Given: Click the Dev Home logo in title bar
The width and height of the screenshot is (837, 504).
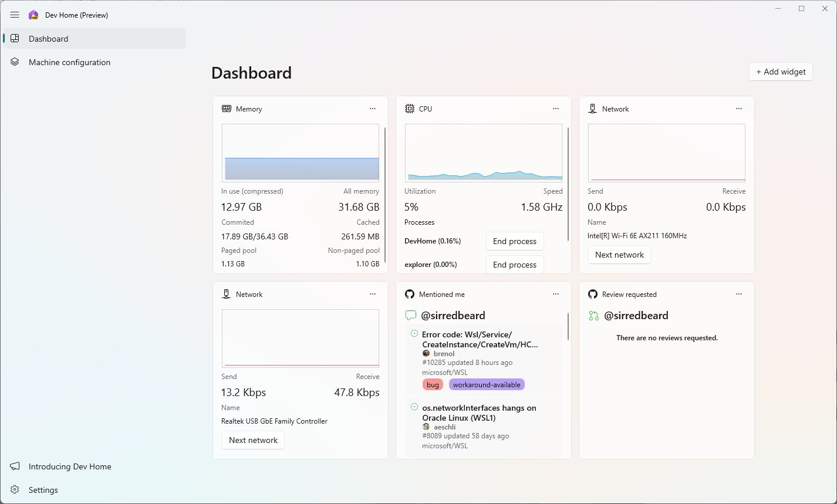Looking at the screenshot, I should click(32, 15).
